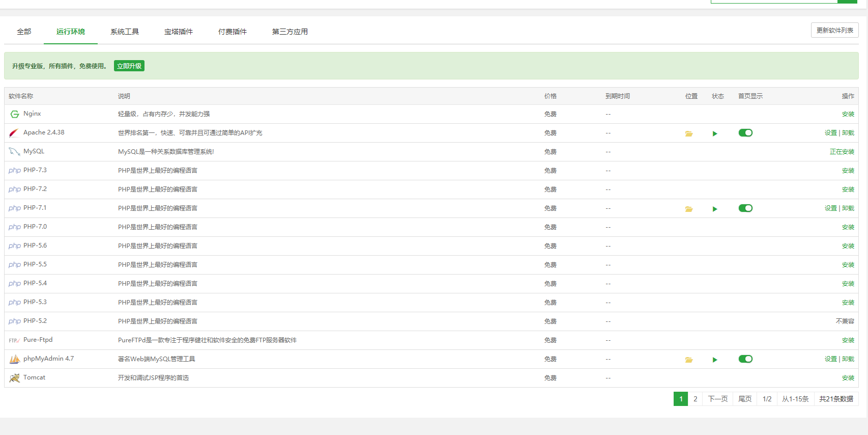Click the 共21条数据 total count
The height and width of the screenshot is (435, 868).
point(836,399)
